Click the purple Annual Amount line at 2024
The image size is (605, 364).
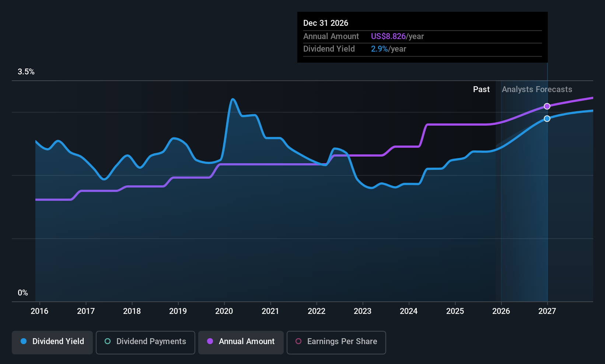409,146
